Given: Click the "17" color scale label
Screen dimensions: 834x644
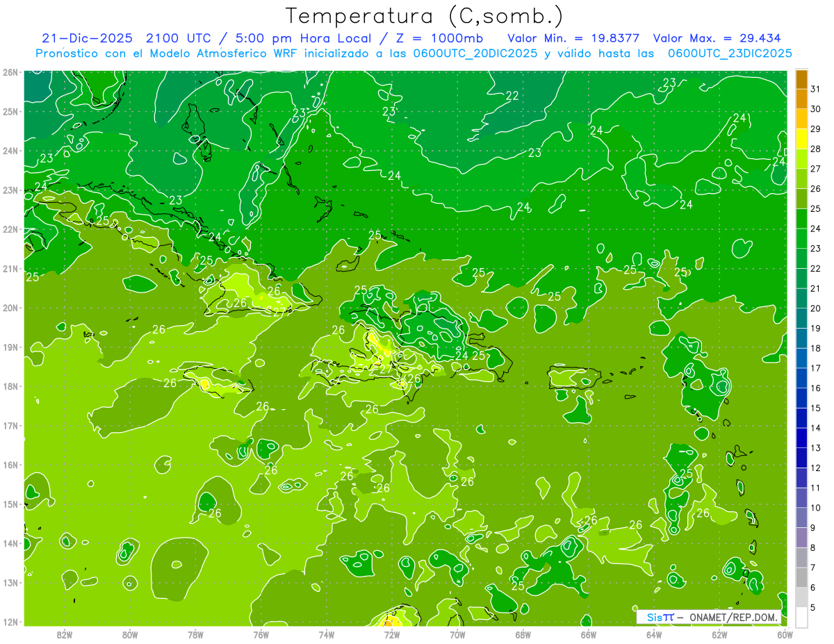Looking at the screenshot, I should [x=816, y=368].
